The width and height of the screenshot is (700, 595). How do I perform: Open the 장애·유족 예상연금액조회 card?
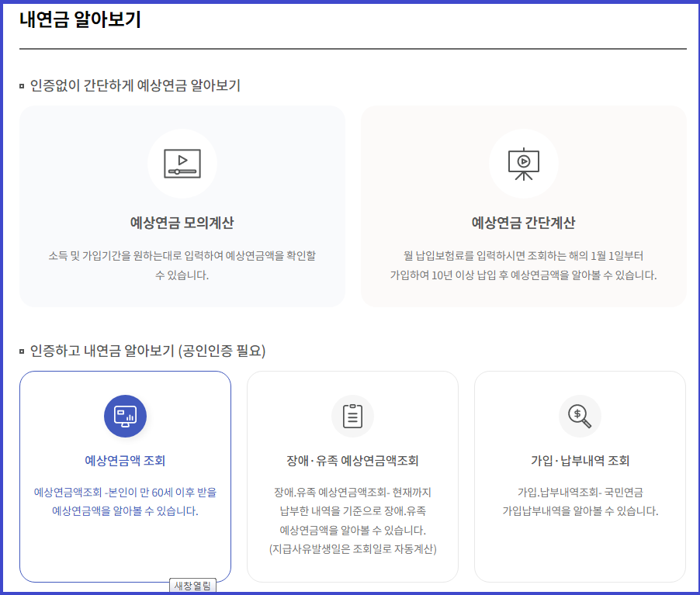[x=352, y=476]
